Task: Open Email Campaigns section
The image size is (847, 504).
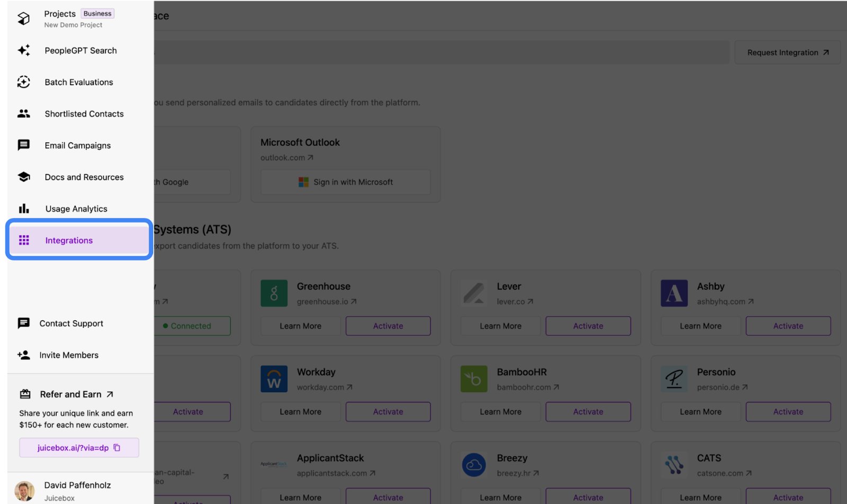Action: point(79,145)
